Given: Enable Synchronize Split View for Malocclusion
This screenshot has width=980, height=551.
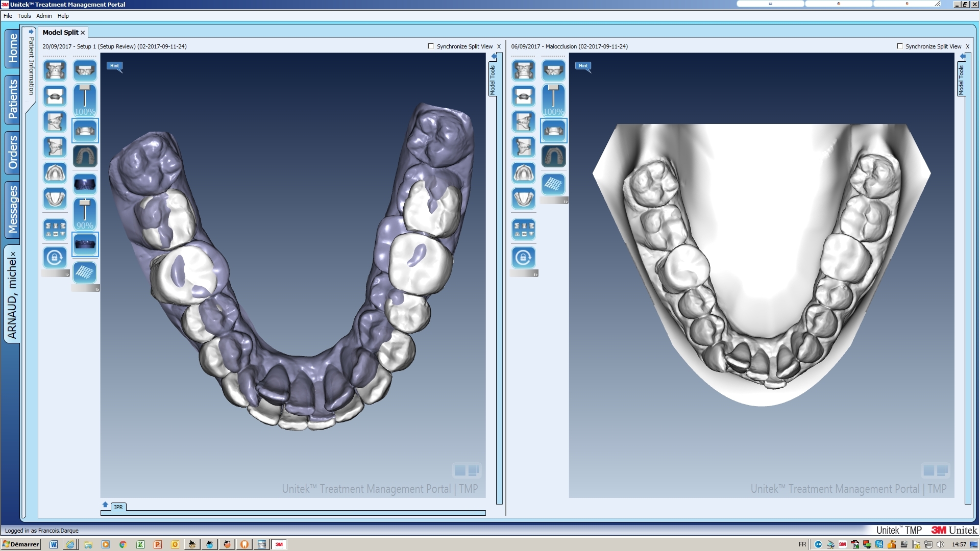Looking at the screenshot, I should click(x=900, y=46).
